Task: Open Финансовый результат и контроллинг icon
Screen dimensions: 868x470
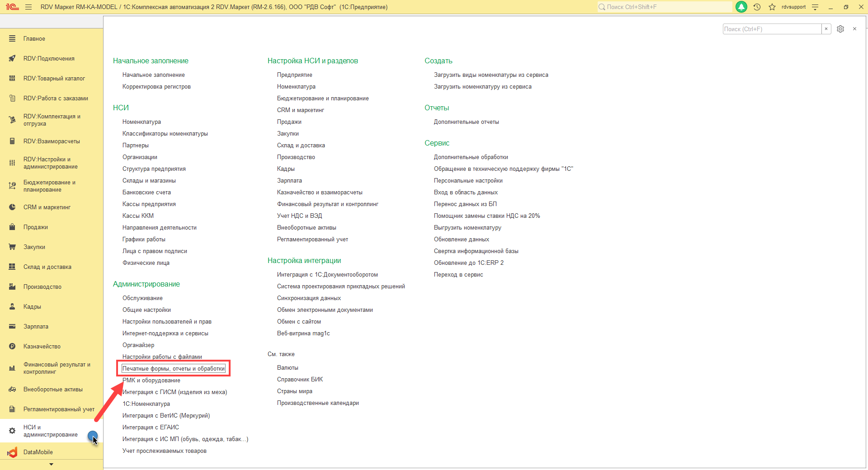Action: pos(12,368)
